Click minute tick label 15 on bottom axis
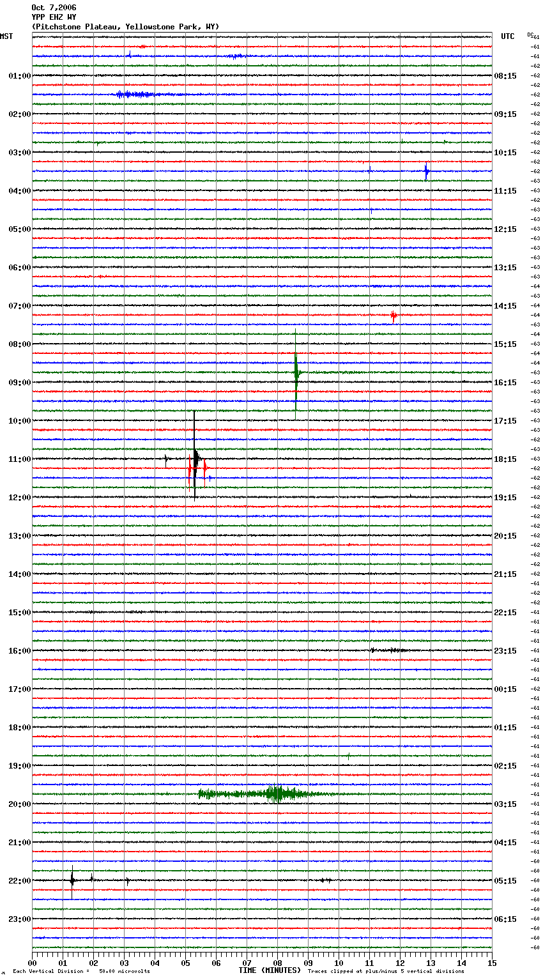 tap(492, 963)
